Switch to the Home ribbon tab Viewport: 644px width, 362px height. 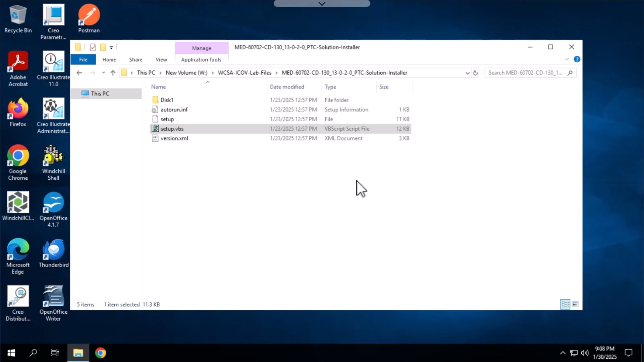tap(109, 60)
